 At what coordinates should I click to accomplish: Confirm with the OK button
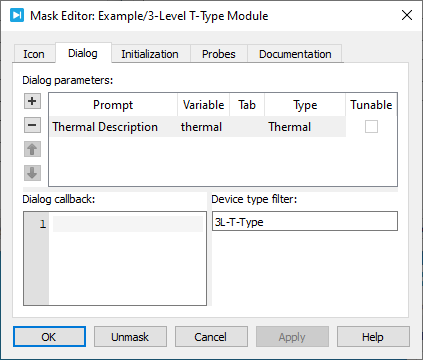coord(49,337)
